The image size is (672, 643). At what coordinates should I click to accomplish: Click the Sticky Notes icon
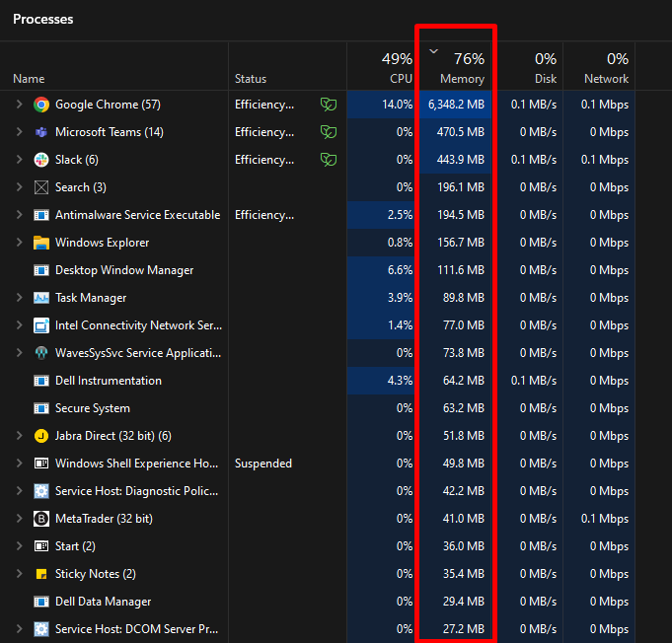41,574
